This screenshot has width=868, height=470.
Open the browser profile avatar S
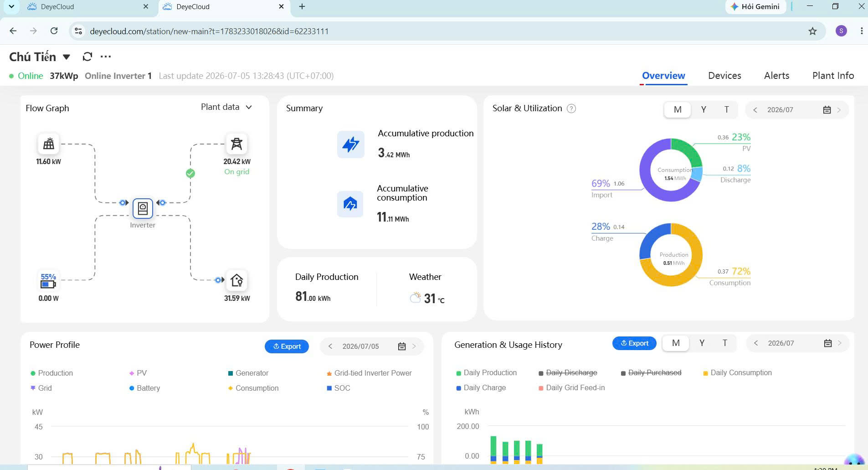pos(841,31)
